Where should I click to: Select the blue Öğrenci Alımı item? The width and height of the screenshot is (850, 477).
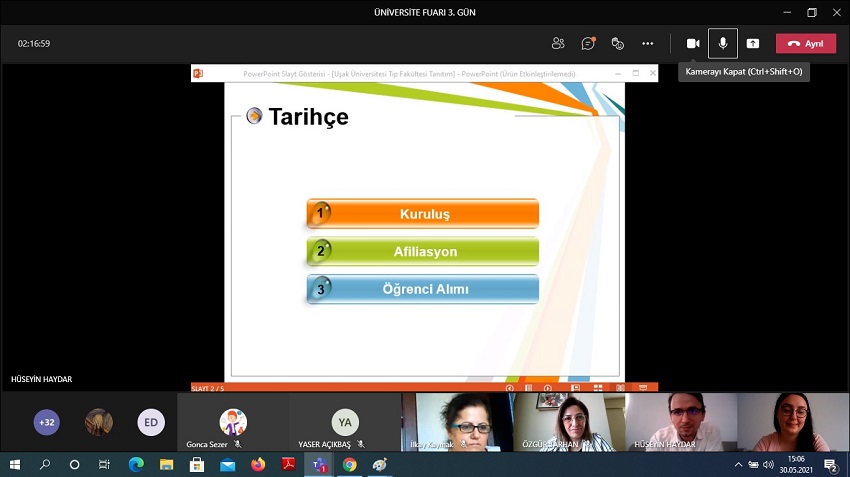tap(423, 289)
